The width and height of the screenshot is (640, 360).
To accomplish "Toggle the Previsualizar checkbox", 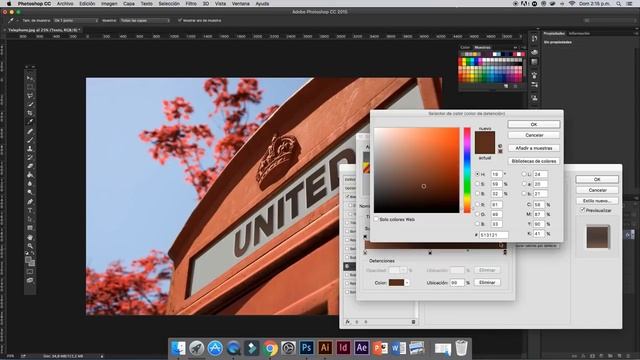I will click(582, 210).
